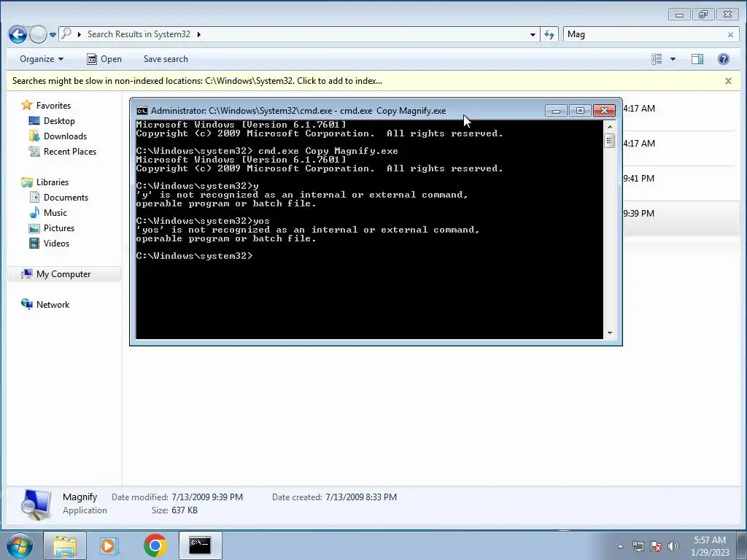The height and width of the screenshot is (560, 747).
Task: Open the view options dropdown arrow
Action: coord(673,59)
